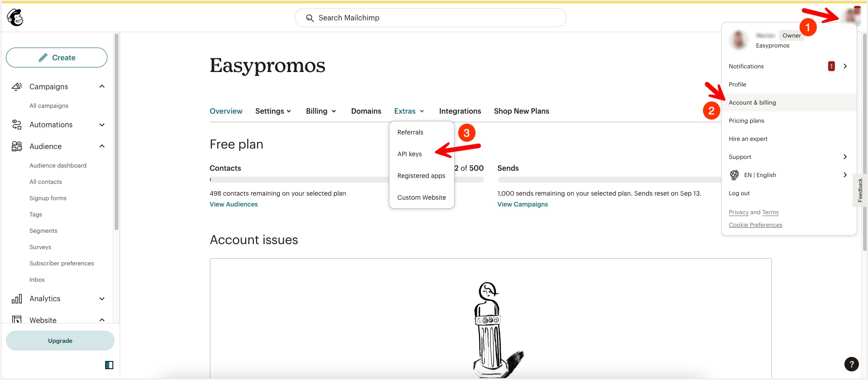Open All contacts in sidebar
Screen dimensions: 868x380
(x=46, y=182)
